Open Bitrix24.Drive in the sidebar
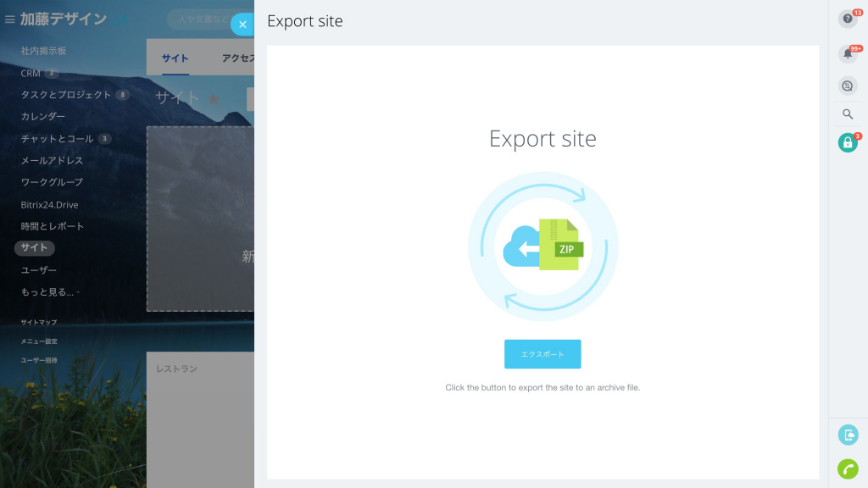868x488 pixels. [49, 205]
